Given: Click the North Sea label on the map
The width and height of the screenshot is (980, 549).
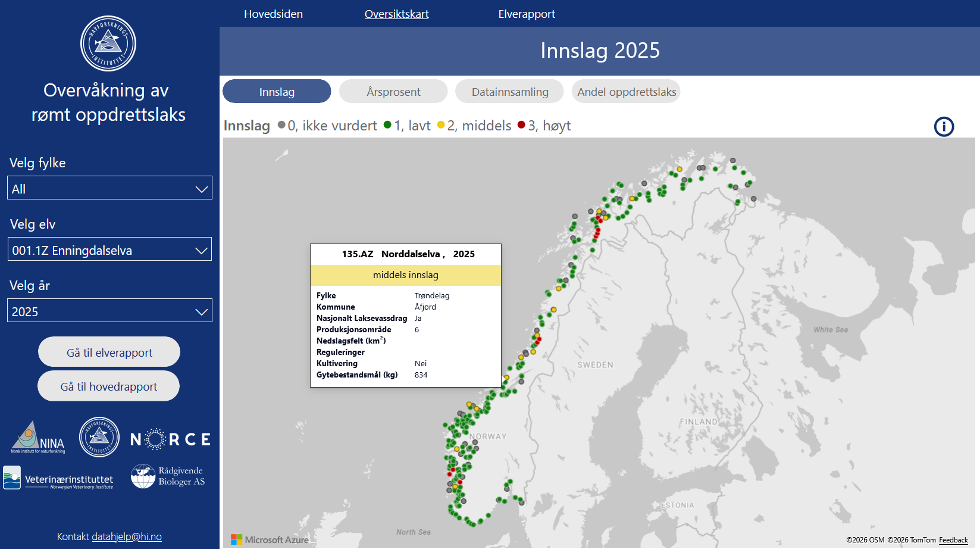Looking at the screenshot, I should (x=414, y=532).
